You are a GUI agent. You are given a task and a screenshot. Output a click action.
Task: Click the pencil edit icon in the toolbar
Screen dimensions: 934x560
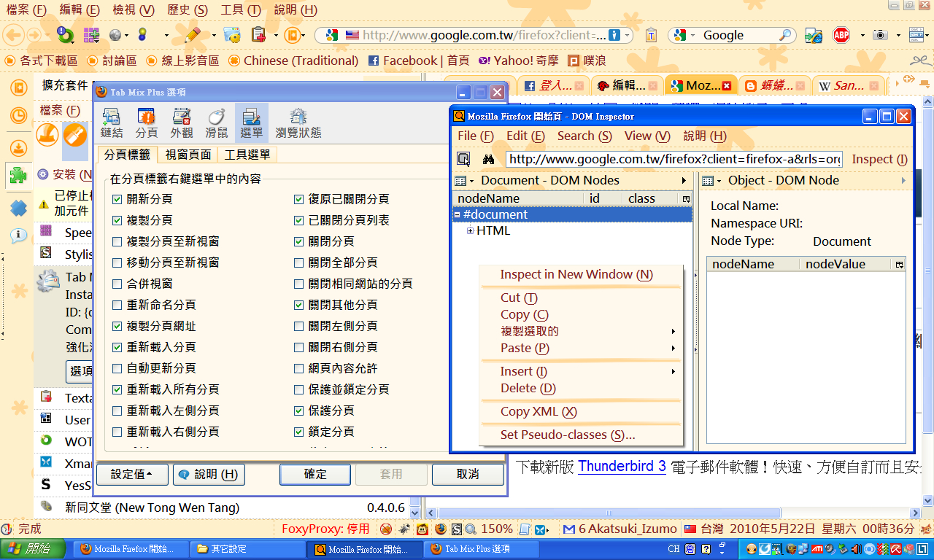pyautogui.click(x=192, y=35)
